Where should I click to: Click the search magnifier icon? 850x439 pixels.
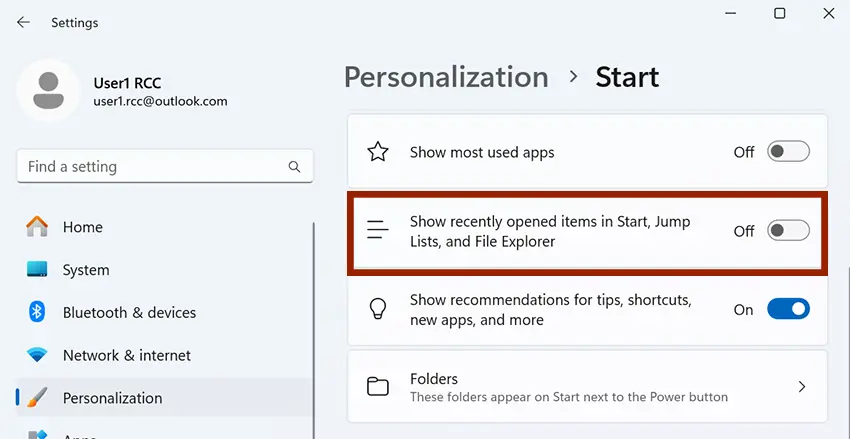click(294, 166)
